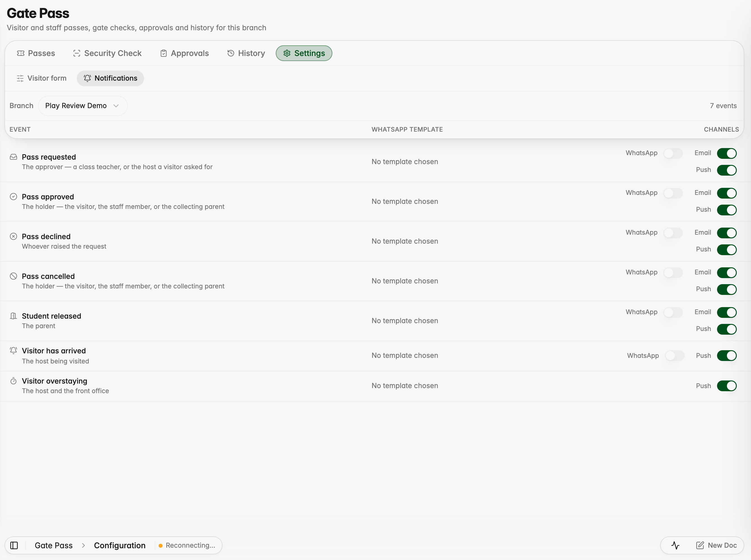
Task: Click the Reconnecting status indicator
Action: 187,545
